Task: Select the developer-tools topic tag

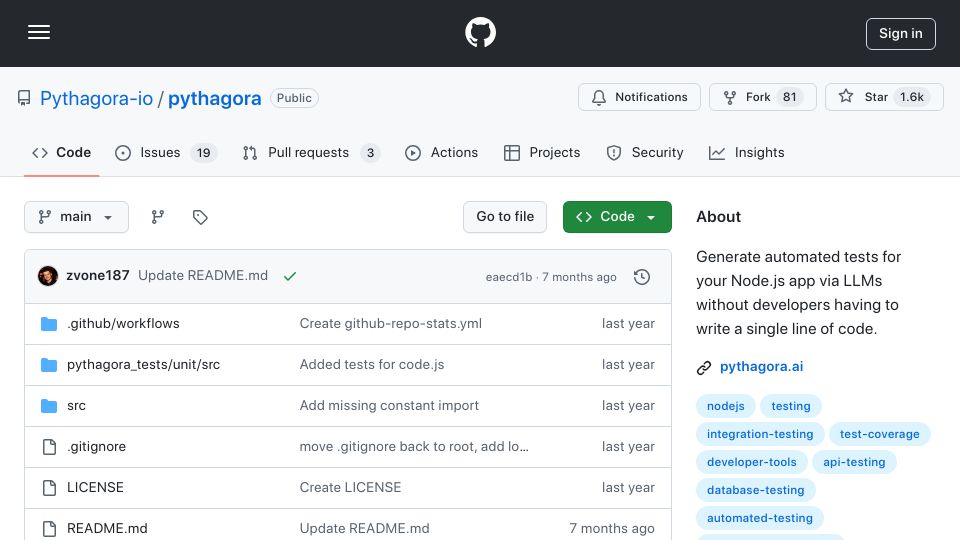Action: coord(751,462)
